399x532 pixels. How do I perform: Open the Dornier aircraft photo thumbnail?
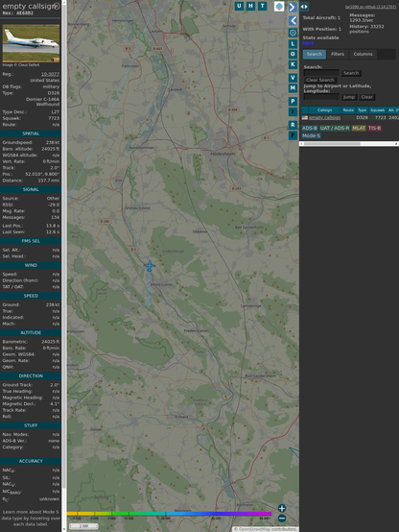31,43
